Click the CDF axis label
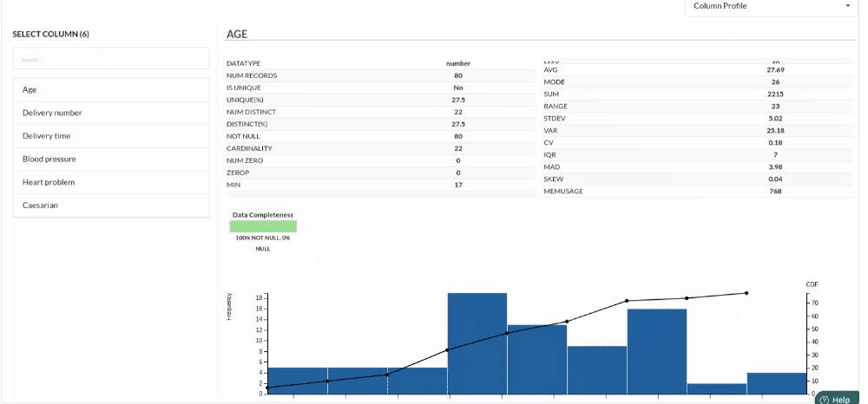 pos(812,284)
